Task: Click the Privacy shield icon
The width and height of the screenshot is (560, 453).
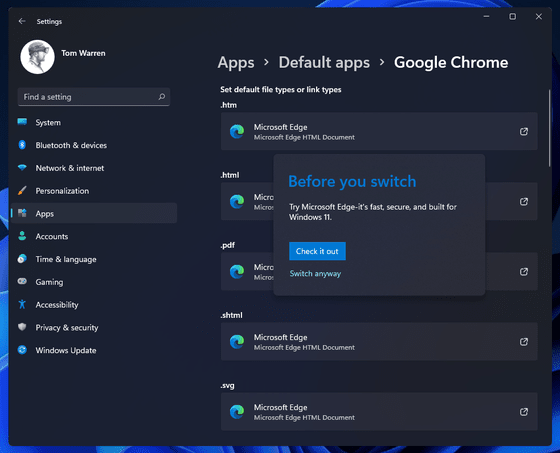Action: click(22, 327)
